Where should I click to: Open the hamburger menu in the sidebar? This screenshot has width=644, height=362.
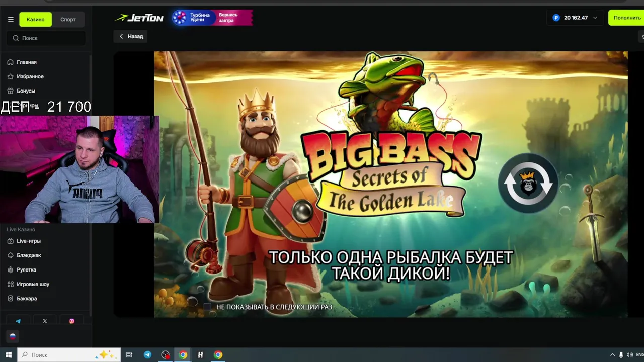[11, 20]
